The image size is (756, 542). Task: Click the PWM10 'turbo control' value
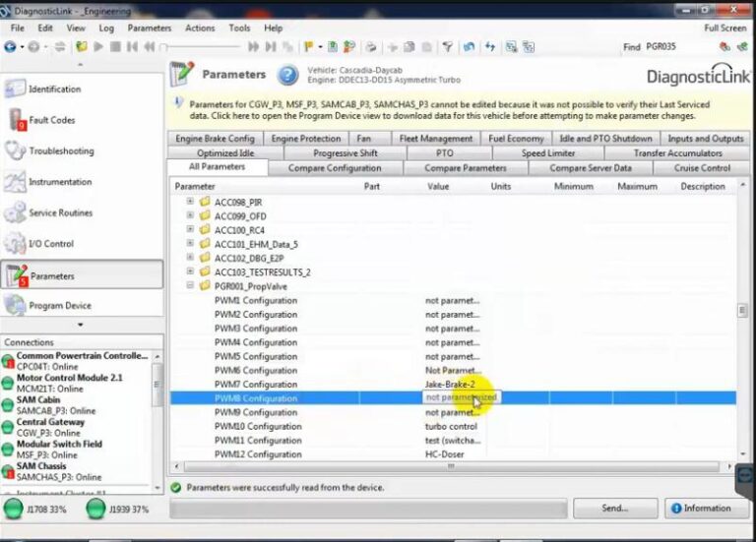pyautogui.click(x=451, y=426)
